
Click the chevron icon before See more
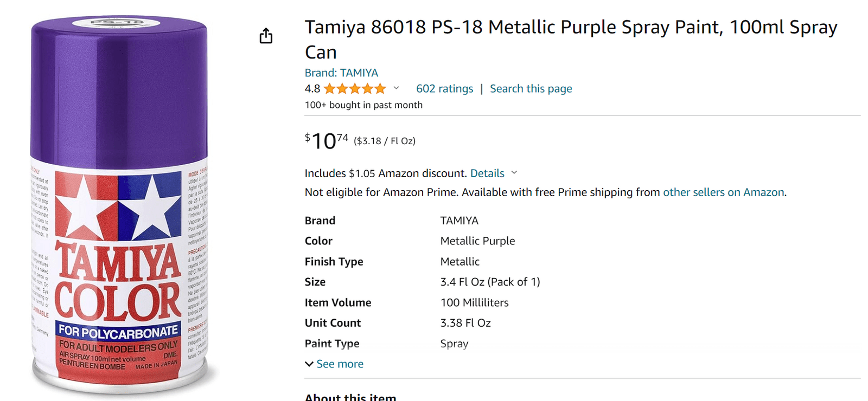(x=309, y=364)
